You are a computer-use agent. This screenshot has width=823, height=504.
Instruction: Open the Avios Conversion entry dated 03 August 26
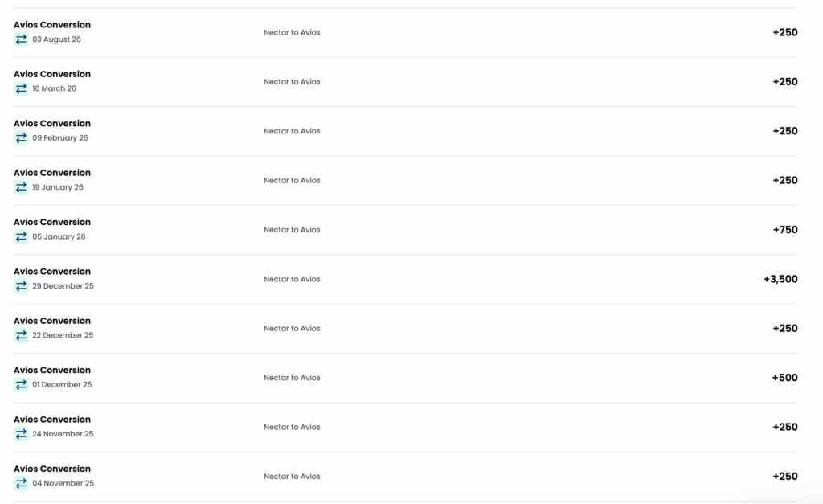pos(406,32)
